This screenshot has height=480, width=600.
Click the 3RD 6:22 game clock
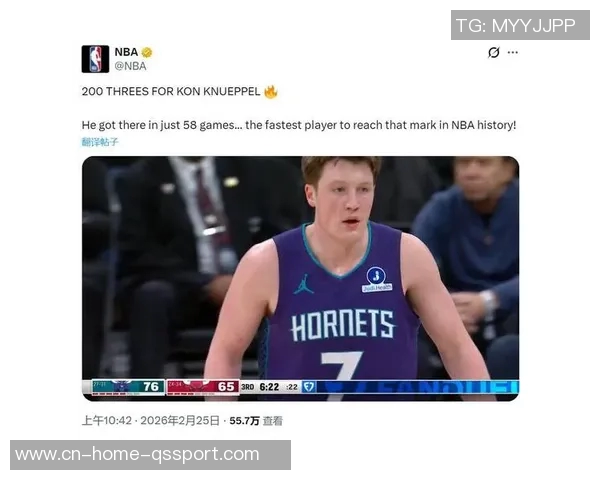(260, 387)
